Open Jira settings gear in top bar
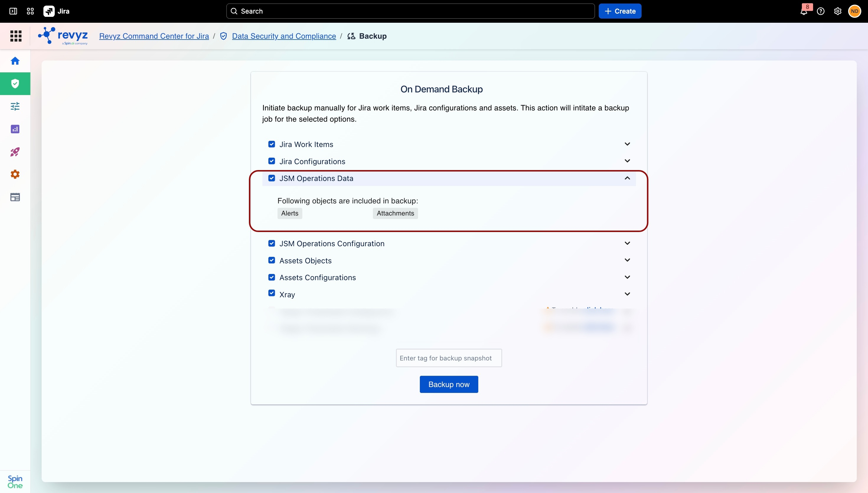Screen dimensions: 868x493 click(x=838, y=11)
